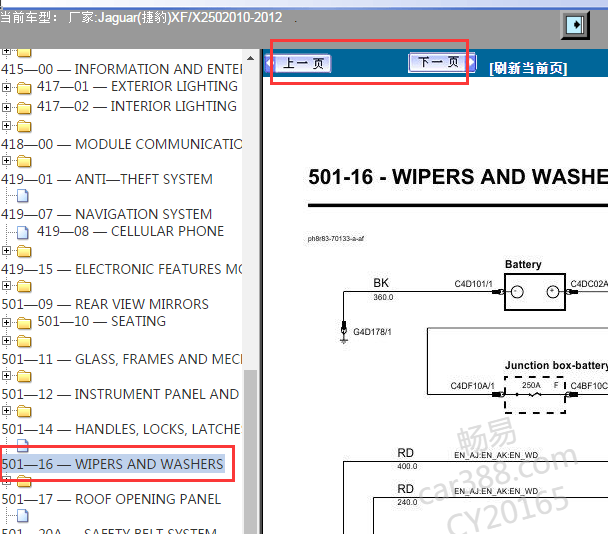Click folder icon beside 417—02 INTERIOR LIGHTING
Viewport: 608px width, 534px height.
[x=24, y=108]
